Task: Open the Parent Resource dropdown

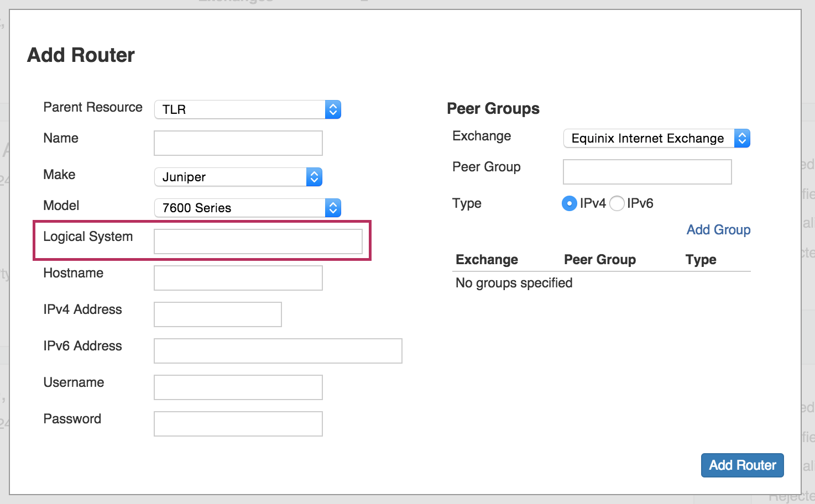Action: pyautogui.click(x=247, y=109)
